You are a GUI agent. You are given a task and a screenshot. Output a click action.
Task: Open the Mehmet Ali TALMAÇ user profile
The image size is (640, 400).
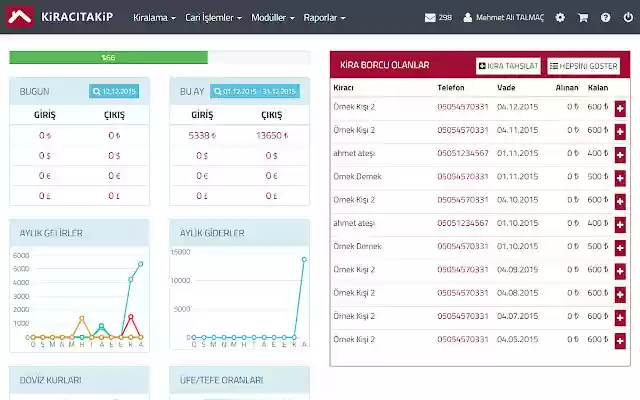504,18
